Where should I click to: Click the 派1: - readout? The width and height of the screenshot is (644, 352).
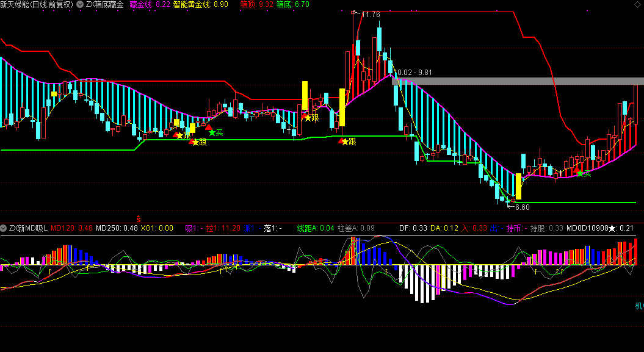(x=252, y=228)
